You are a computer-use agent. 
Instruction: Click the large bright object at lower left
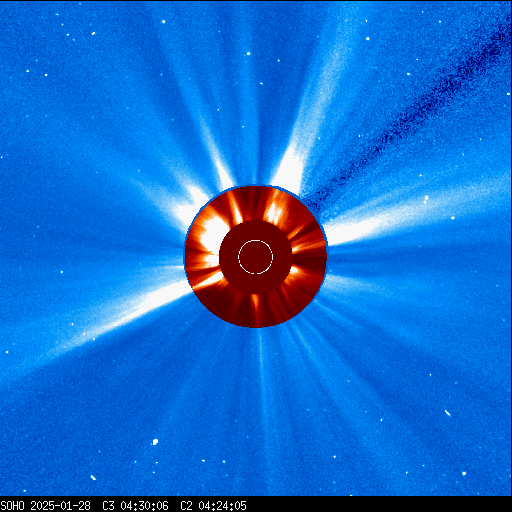(155, 442)
